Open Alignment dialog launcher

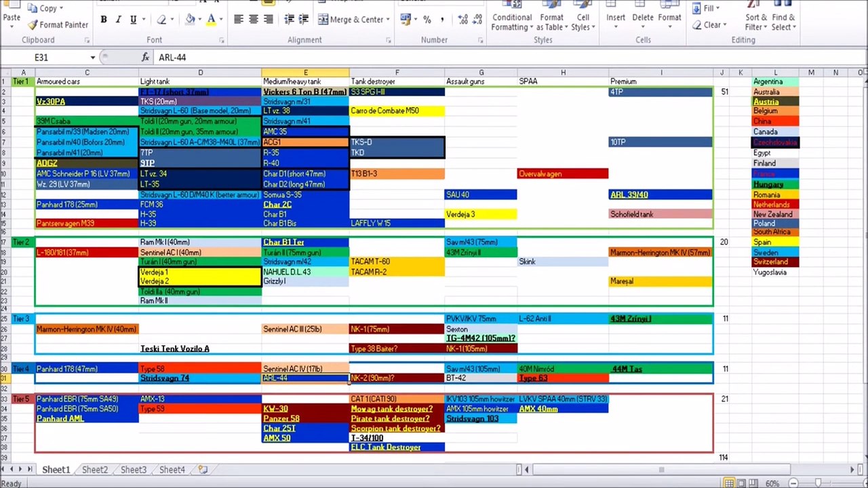point(389,41)
